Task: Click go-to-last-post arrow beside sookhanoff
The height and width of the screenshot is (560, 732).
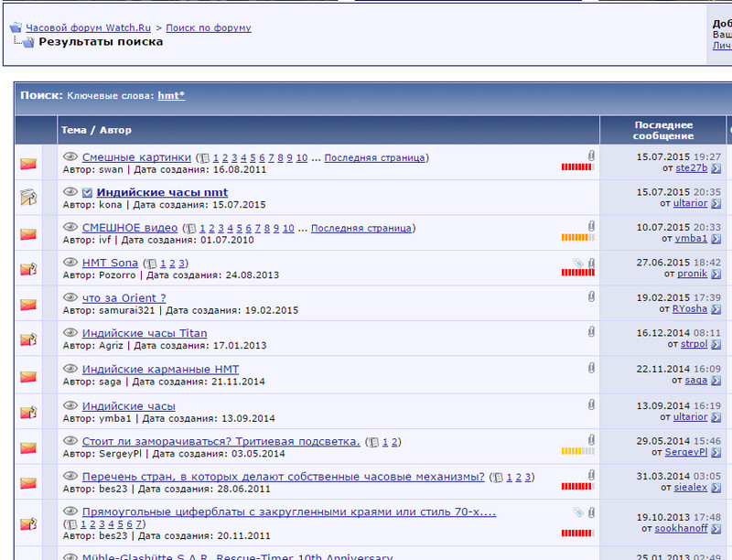Action: pyautogui.click(x=716, y=529)
